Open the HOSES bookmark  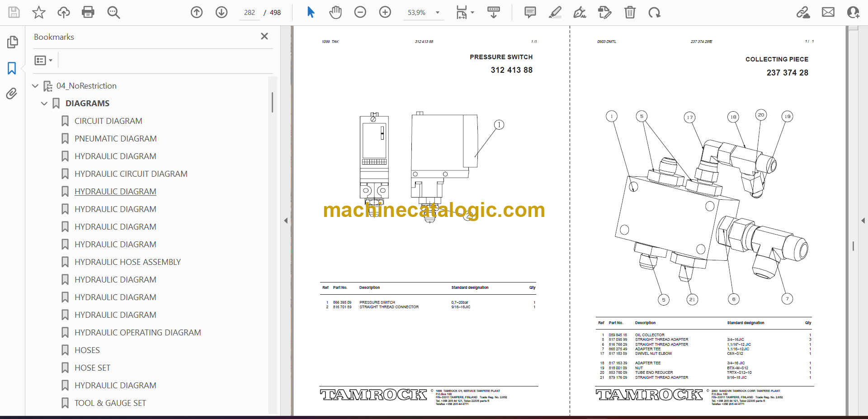pos(87,350)
